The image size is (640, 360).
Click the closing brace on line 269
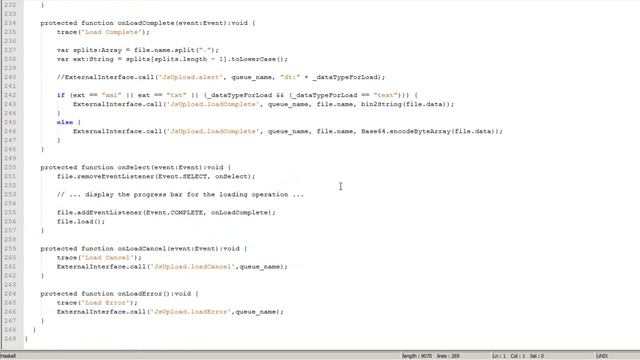coord(26,339)
